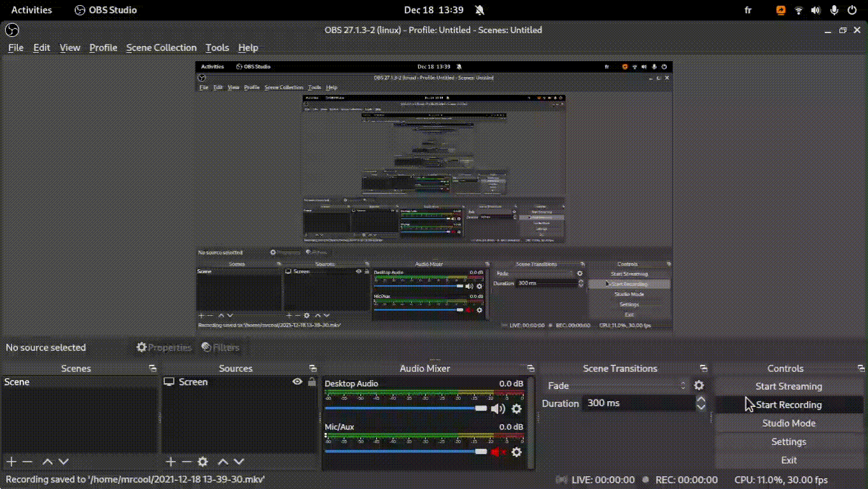Remove the selected source with the minus icon
The width and height of the screenshot is (868, 489).
point(186,462)
